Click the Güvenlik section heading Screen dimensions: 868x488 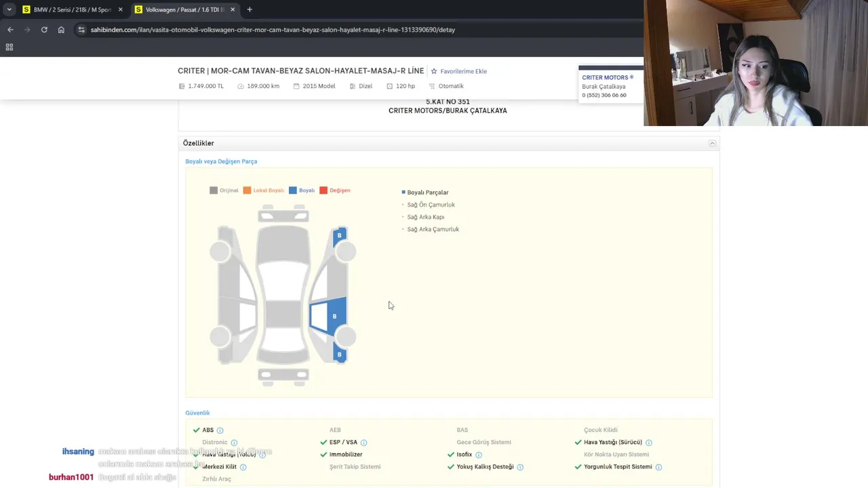click(x=197, y=413)
